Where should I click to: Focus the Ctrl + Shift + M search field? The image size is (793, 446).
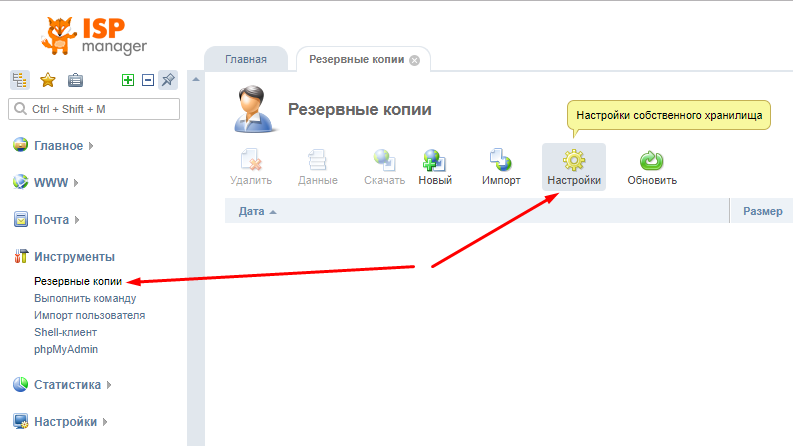click(94, 109)
